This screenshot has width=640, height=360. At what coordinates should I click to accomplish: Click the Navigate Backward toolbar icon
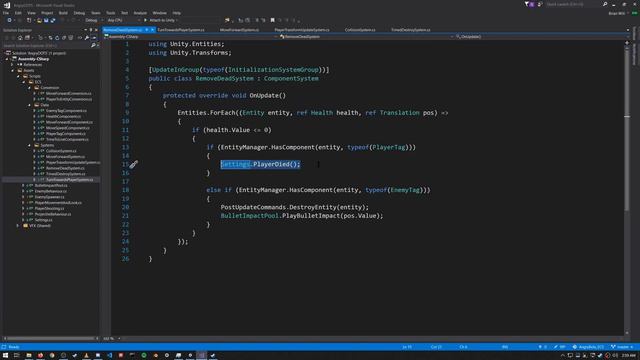9,20
